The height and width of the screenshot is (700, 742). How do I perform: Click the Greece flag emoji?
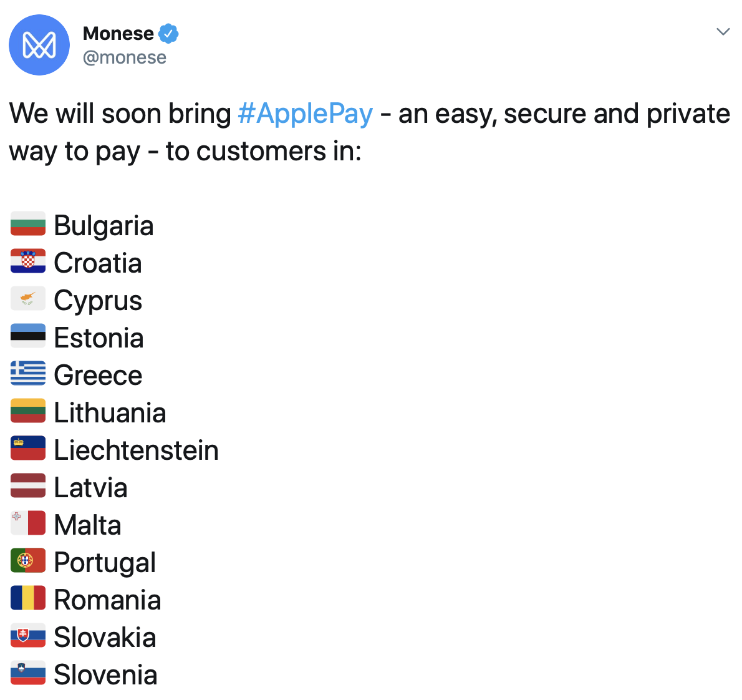coord(28,373)
